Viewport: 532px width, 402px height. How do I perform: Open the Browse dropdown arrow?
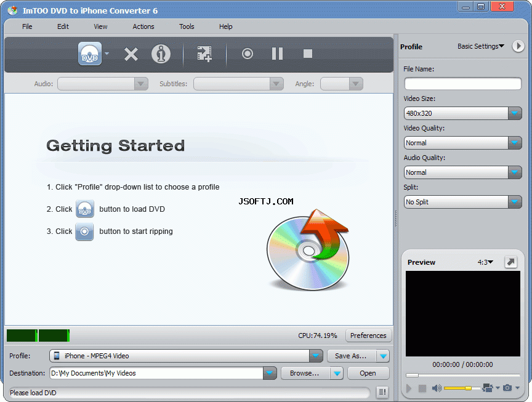pyautogui.click(x=337, y=374)
